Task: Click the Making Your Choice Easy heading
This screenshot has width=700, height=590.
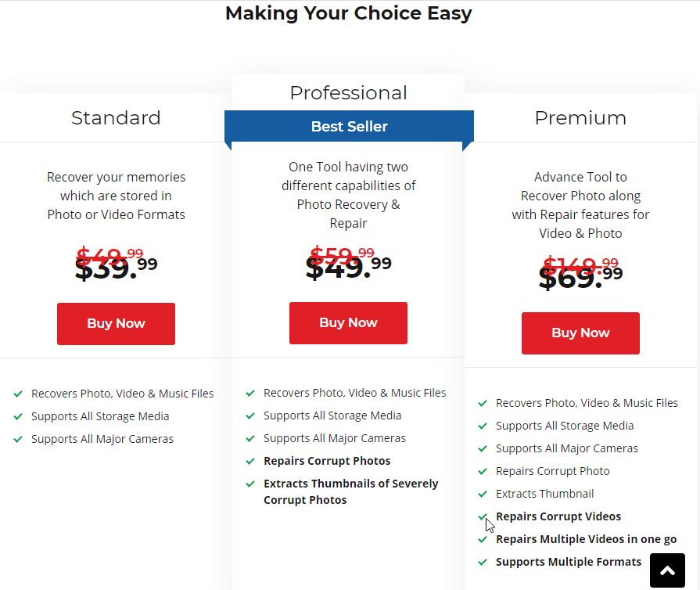Action: (349, 13)
